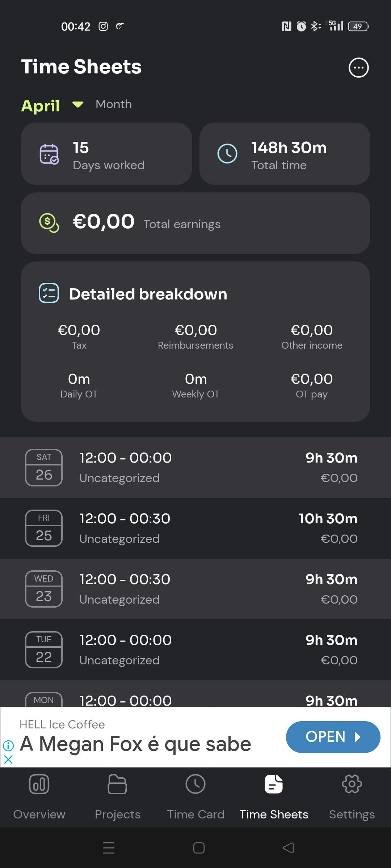
Task: Expand the April month dropdown
Action: [52, 106]
